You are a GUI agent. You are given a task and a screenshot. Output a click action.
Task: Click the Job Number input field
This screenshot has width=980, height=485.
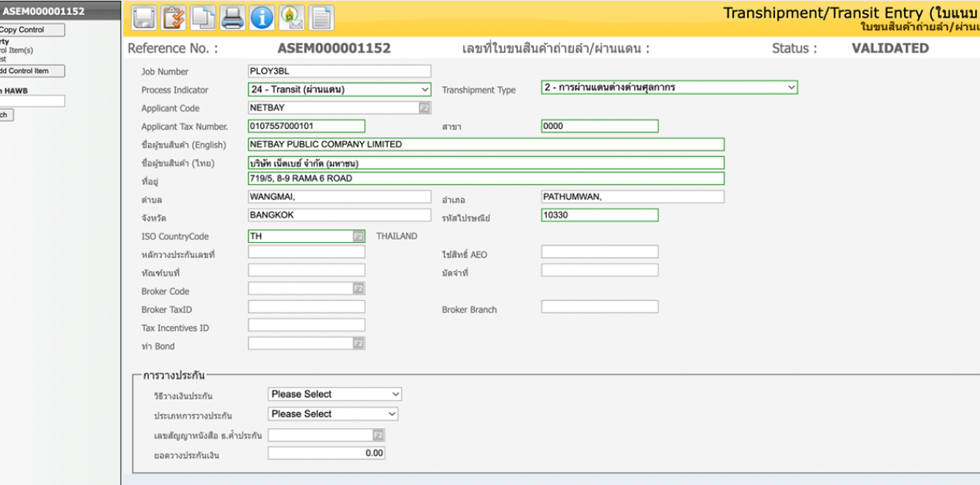339,71
